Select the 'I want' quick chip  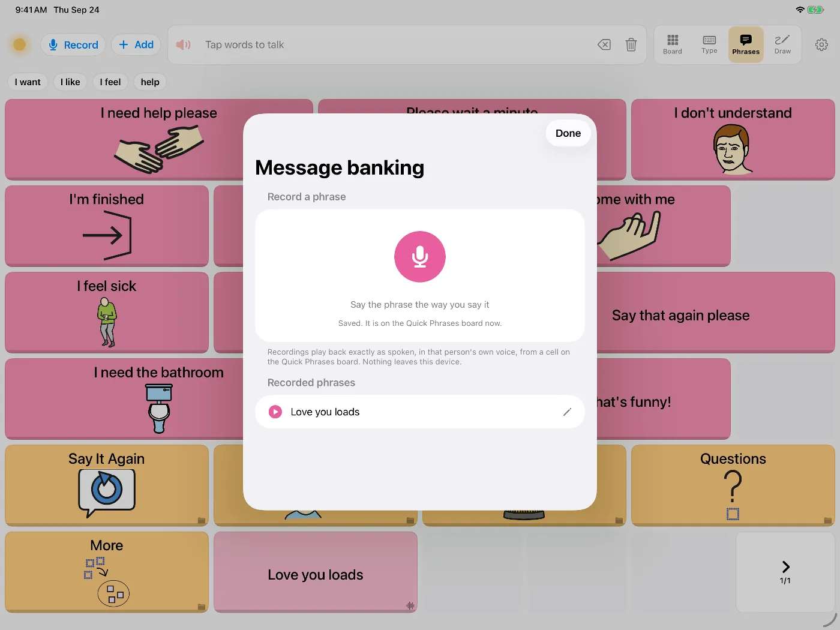tap(28, 82)
